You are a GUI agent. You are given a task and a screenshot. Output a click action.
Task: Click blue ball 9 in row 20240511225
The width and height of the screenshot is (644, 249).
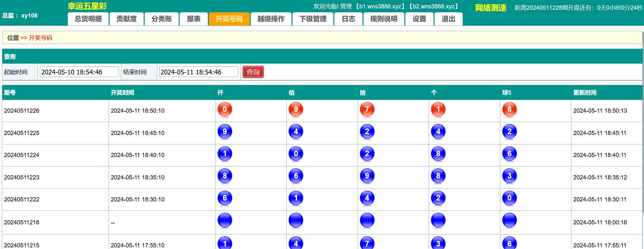click(x=225, y=132)
